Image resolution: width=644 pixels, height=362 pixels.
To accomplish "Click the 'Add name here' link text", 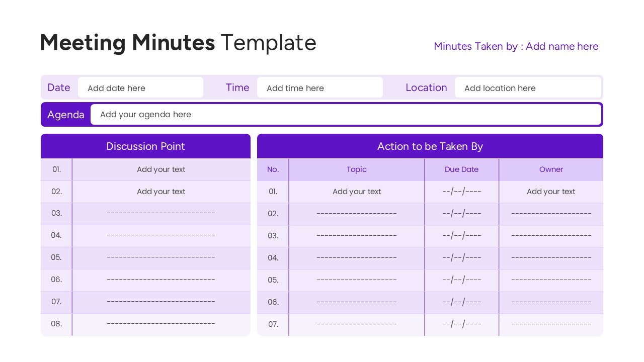I will click(x=562, y=46).
